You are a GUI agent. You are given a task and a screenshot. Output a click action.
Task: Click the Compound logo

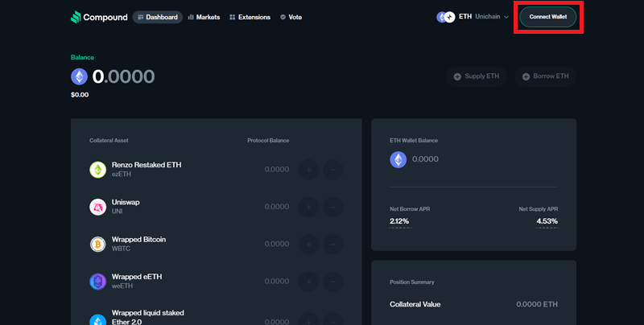[99, 17]
